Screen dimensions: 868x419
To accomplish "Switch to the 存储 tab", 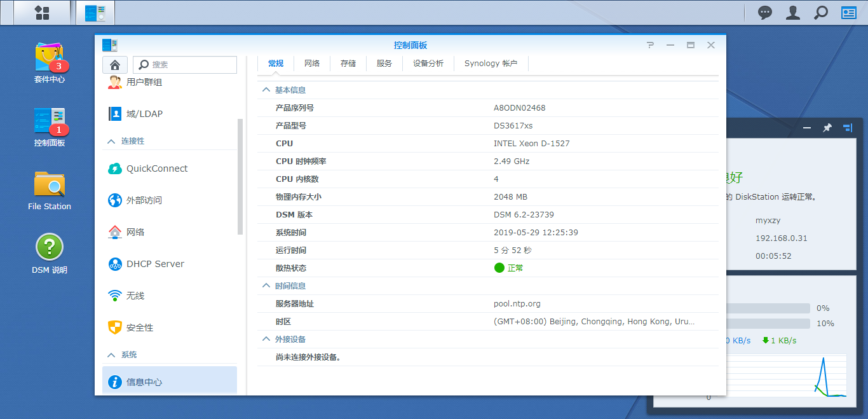I will pyautogui.click(x=348, y=63).
